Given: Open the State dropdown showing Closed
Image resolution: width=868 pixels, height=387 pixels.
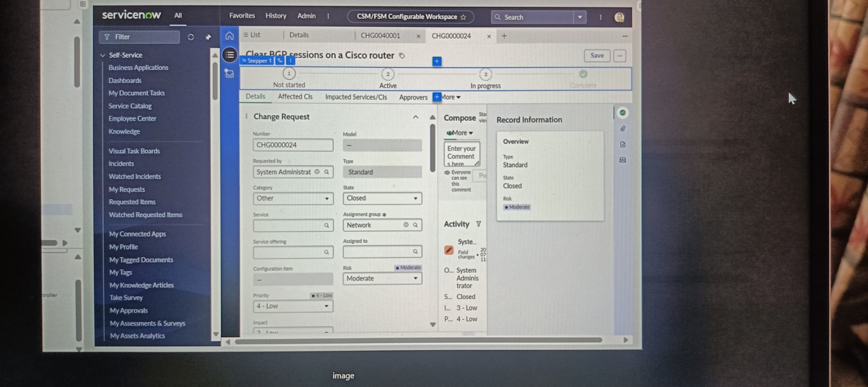Looking at the screenshot, I should (382, 198).
